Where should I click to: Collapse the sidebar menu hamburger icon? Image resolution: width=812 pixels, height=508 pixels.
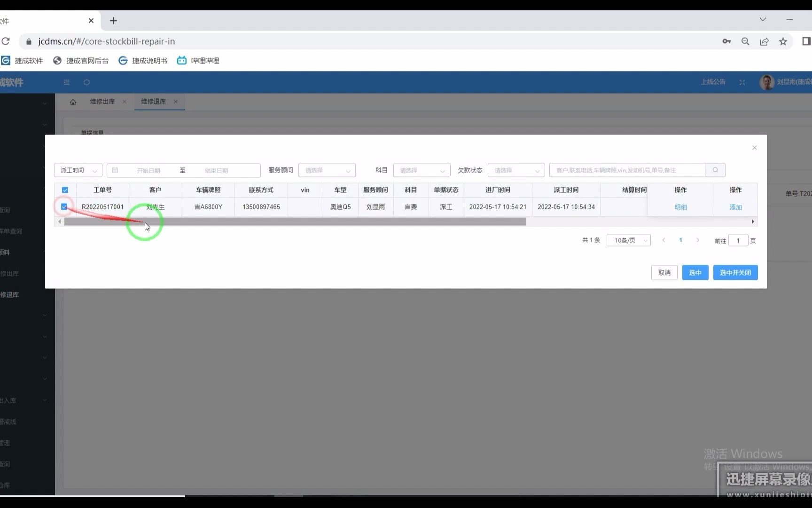pos(66,82)
